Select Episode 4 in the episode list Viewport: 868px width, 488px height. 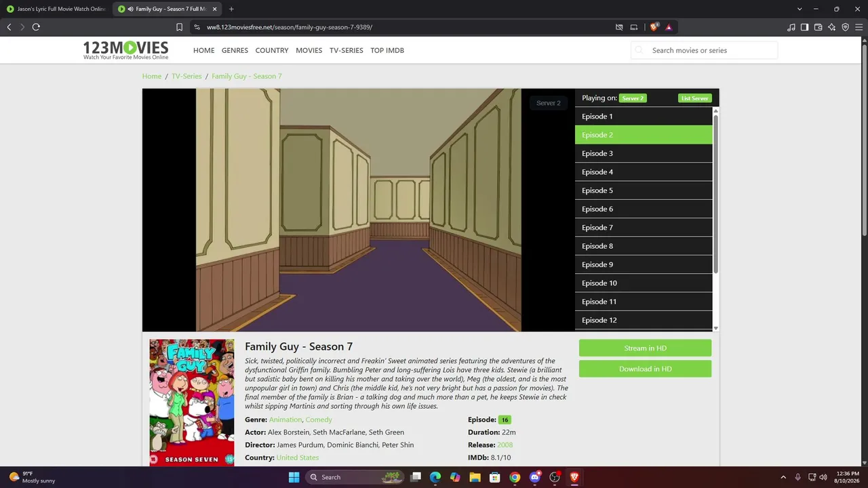[x=644, y=172]
